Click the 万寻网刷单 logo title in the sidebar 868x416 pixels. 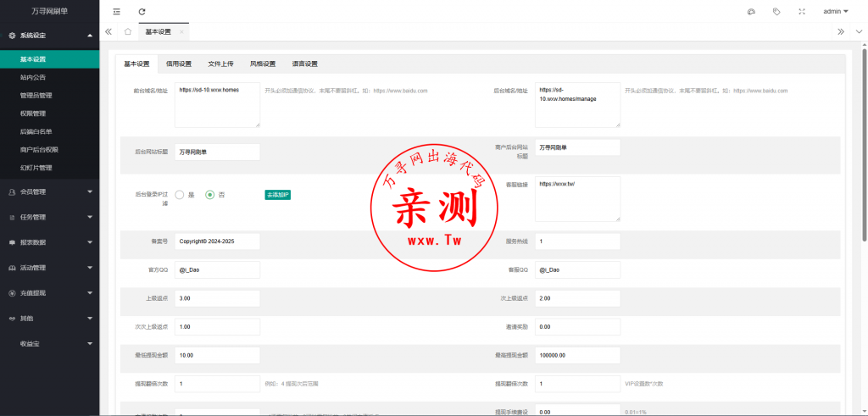(50, 11)
